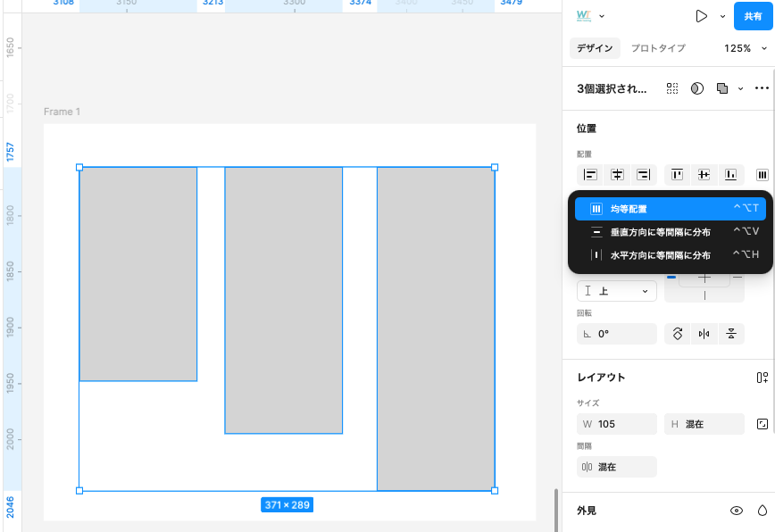The width and height of the screenshot is (775, 532).
Task: Click align horizontal centers icon
Action: [x=616, y=175]
